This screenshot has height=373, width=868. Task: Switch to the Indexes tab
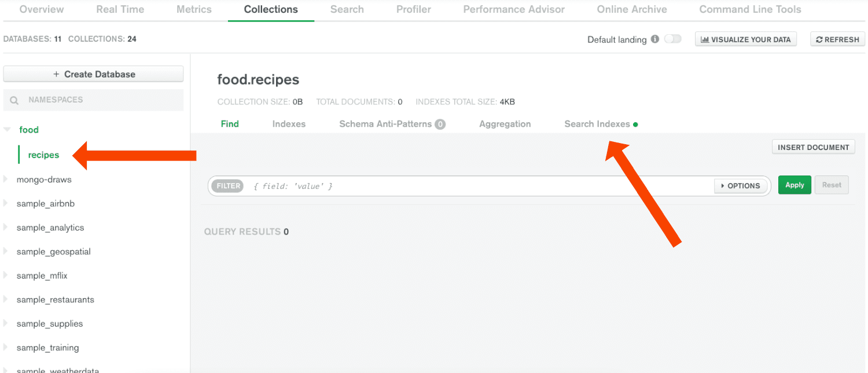(289, 124)
